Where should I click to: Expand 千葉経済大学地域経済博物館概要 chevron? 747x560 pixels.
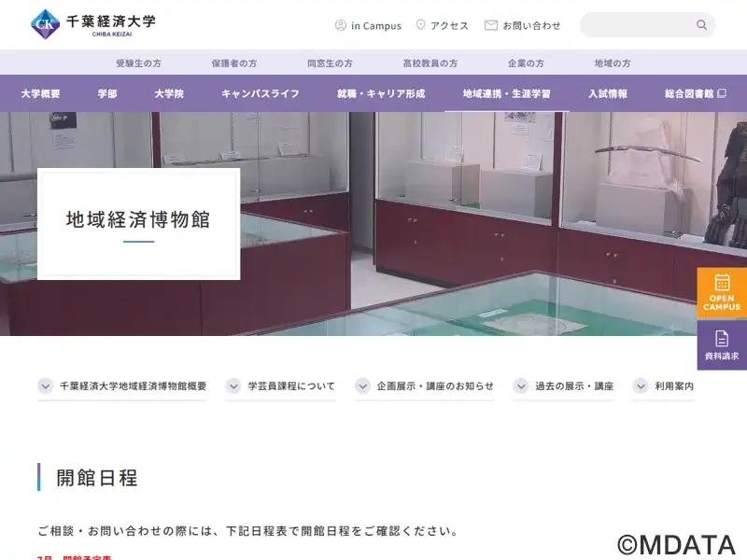coord(45,385)
